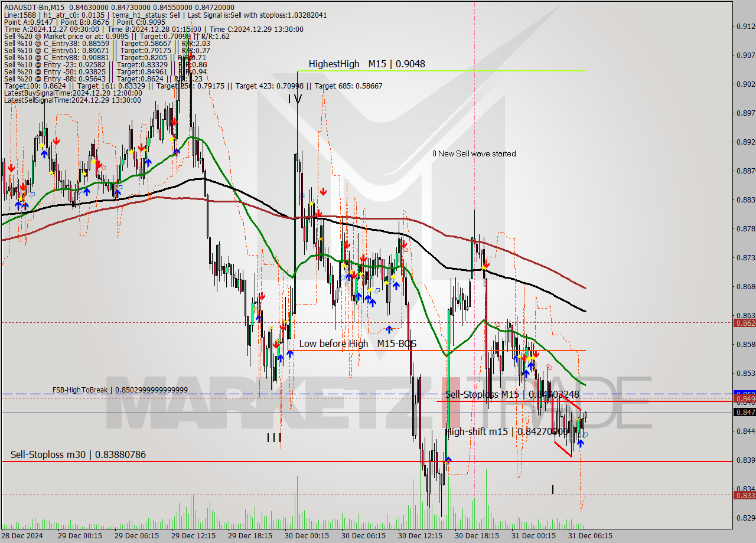Select the 31 Dec 06:15 time label
Viewport: 756px width, 543px height.
[590, 536]
